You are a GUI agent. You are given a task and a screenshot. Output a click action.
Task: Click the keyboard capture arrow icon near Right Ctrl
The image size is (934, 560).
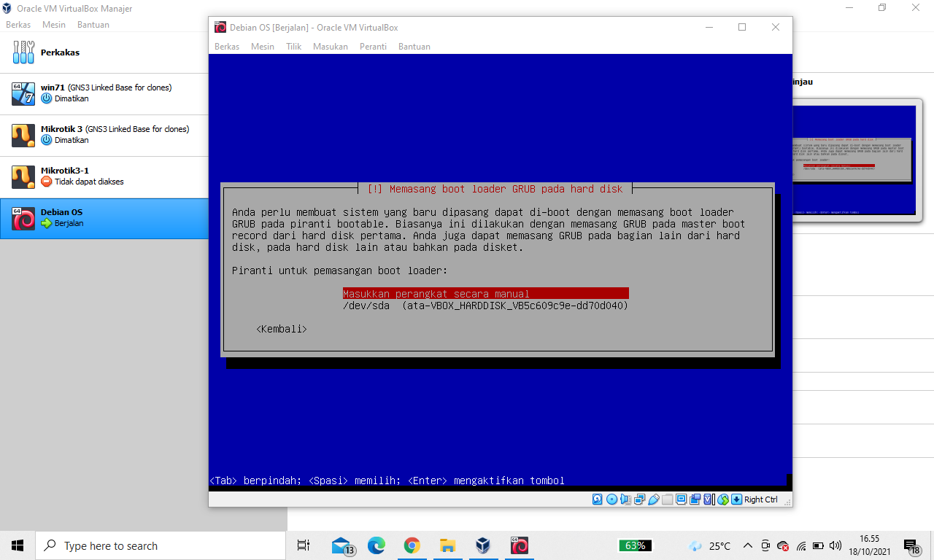point(737,499)
